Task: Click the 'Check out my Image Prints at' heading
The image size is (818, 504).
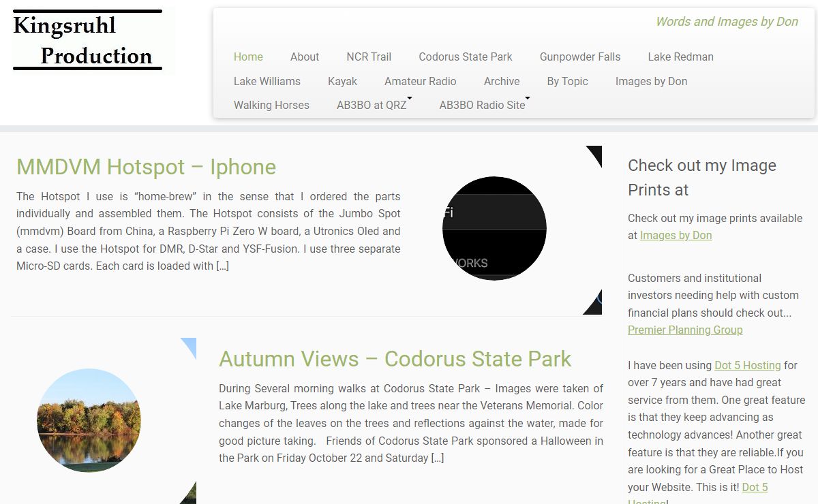Action: point(702,178)
